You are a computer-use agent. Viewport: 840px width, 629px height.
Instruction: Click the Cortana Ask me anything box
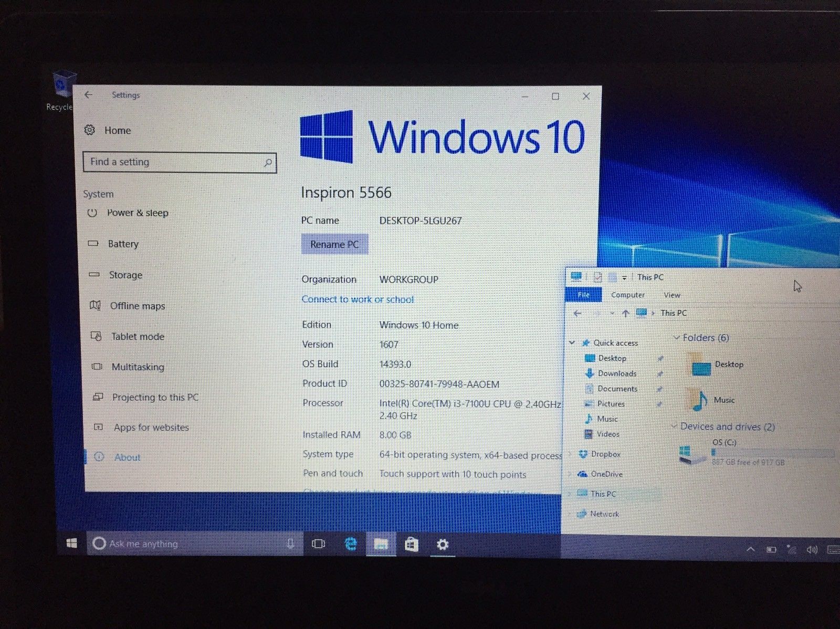pos(195,544)
